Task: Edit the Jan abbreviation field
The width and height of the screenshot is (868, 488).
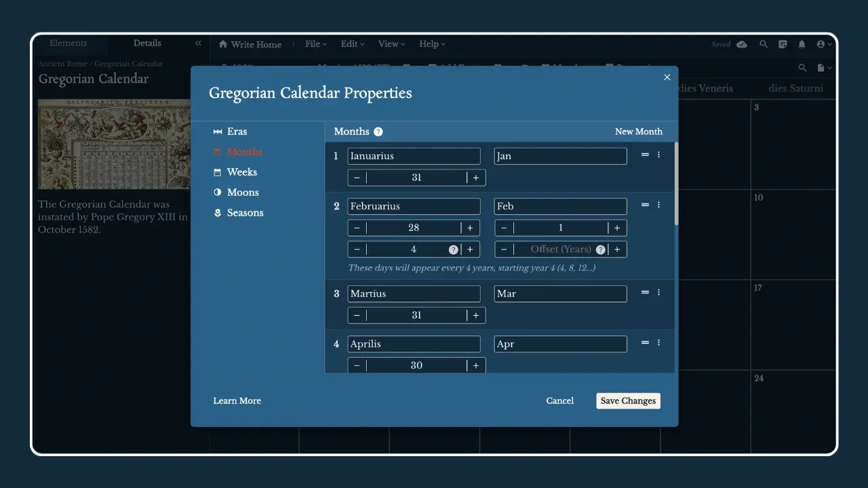Action: (x=560, y=156)
